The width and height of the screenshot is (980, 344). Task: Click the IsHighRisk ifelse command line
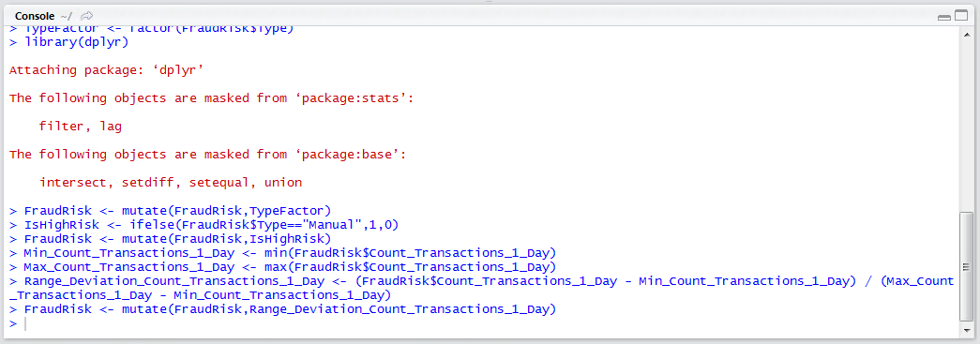coord(204,225)
